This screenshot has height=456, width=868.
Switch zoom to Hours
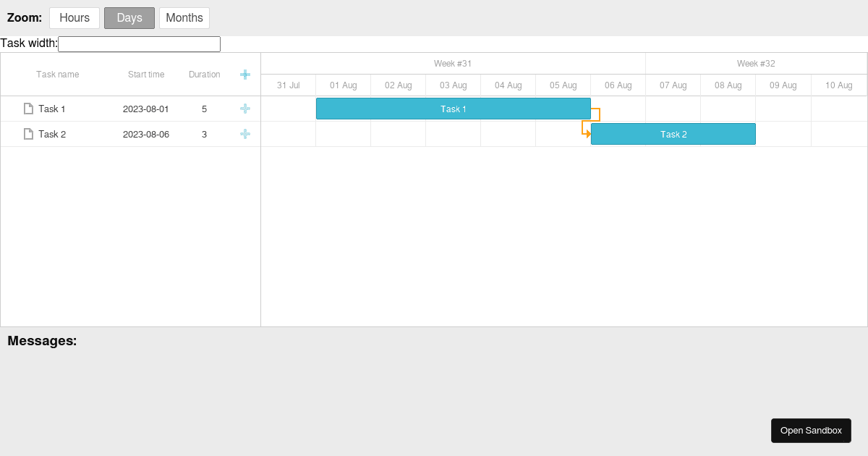click(74, 17)
